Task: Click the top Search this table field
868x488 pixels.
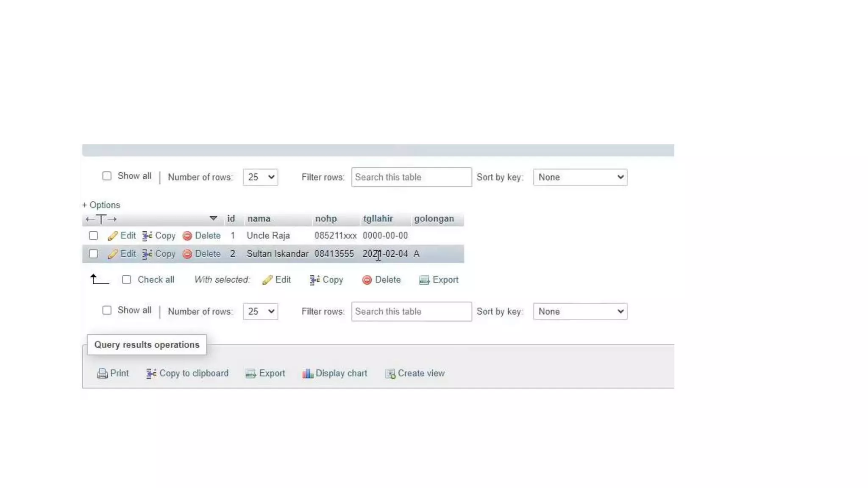Action: (x=411, y=177)
